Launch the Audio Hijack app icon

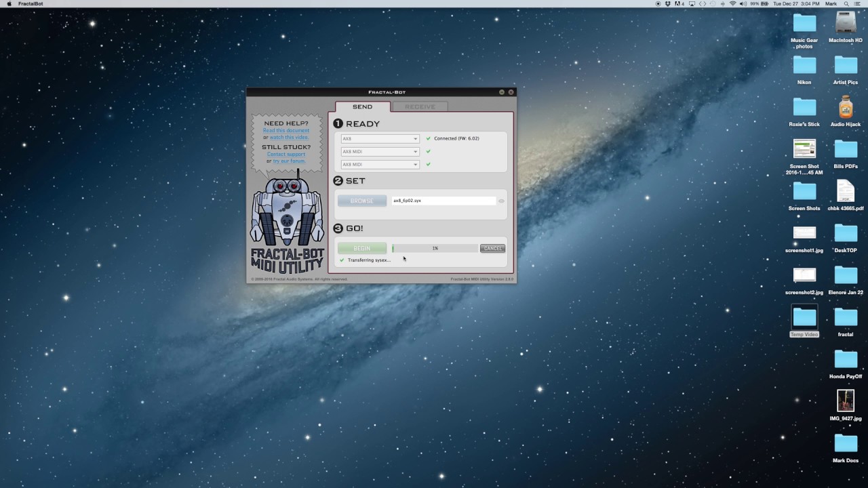click(846, 107)
